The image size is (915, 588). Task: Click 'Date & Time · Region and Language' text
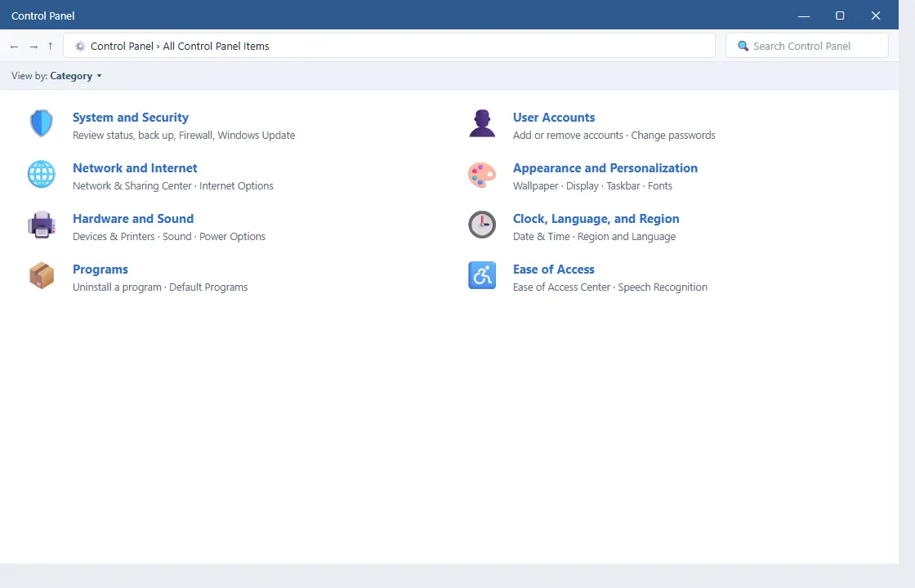point(594,237)
